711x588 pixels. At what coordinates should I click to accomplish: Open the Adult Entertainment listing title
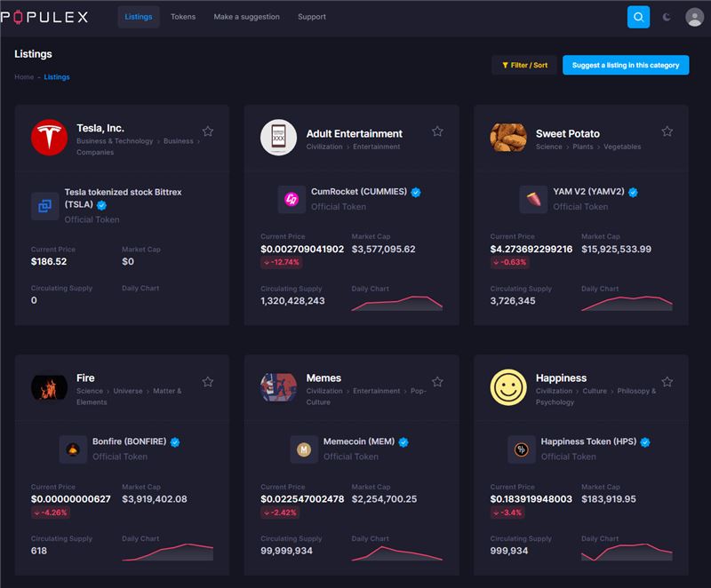354,133
